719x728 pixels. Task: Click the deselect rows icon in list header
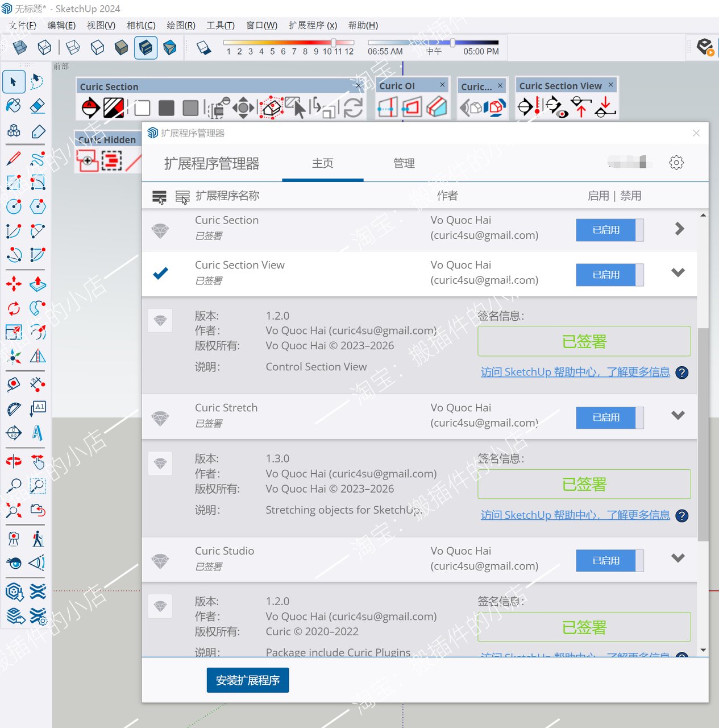pos(182,197)
